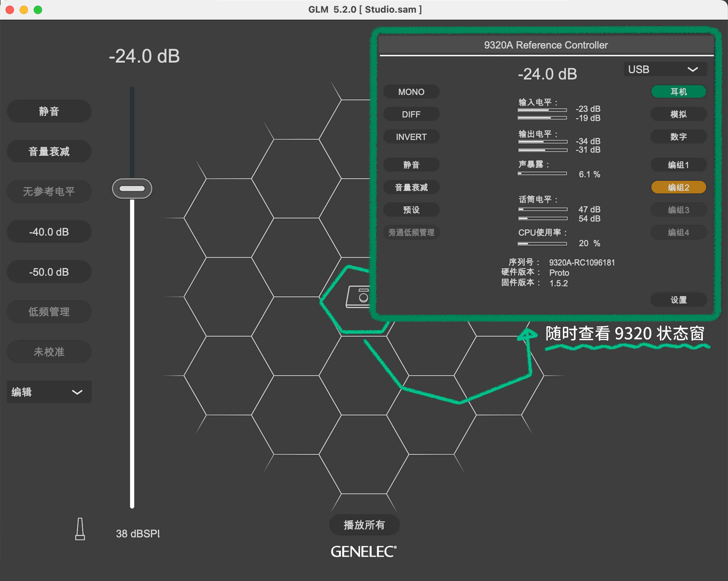Toggle 低频管理 bass management
The height and width of the screenshot is (581, 728).
click(x=49, y=312)
